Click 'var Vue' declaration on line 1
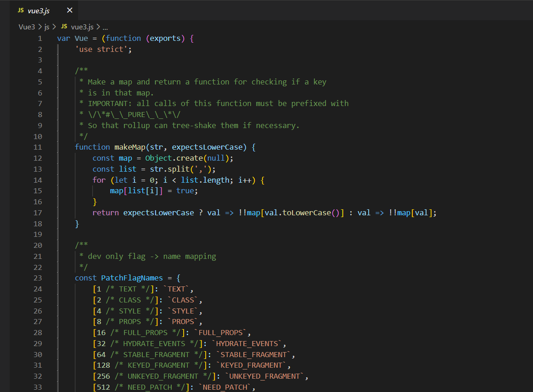The height and width of the screenshot is (392, 533). (x=73, y=39)
